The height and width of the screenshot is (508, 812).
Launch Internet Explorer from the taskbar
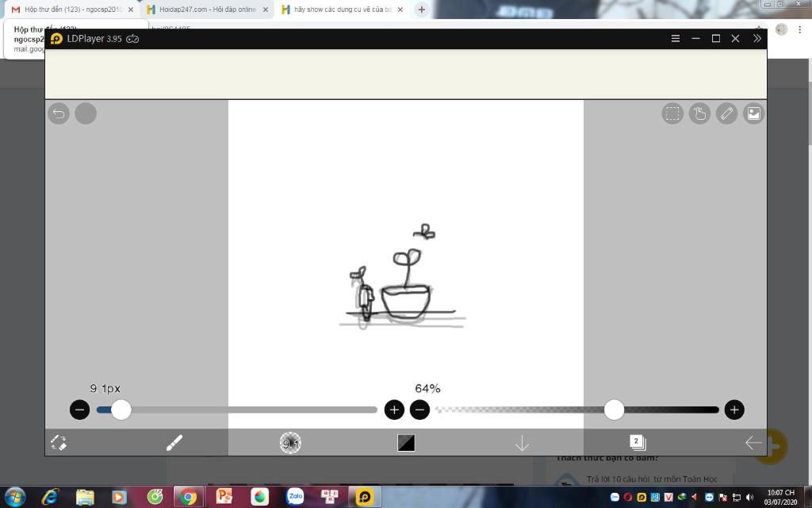[x=50, y=497]
